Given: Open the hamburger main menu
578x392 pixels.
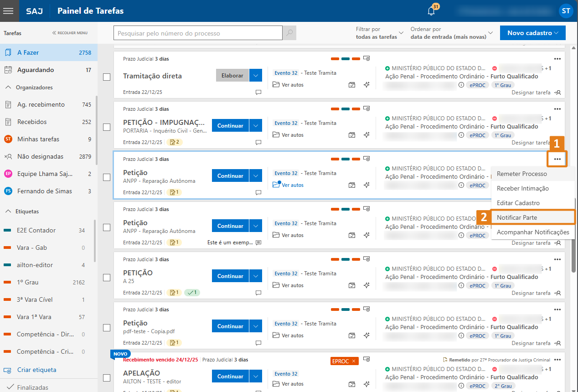Looking at the screenshot, I should (x=9, y=11).
